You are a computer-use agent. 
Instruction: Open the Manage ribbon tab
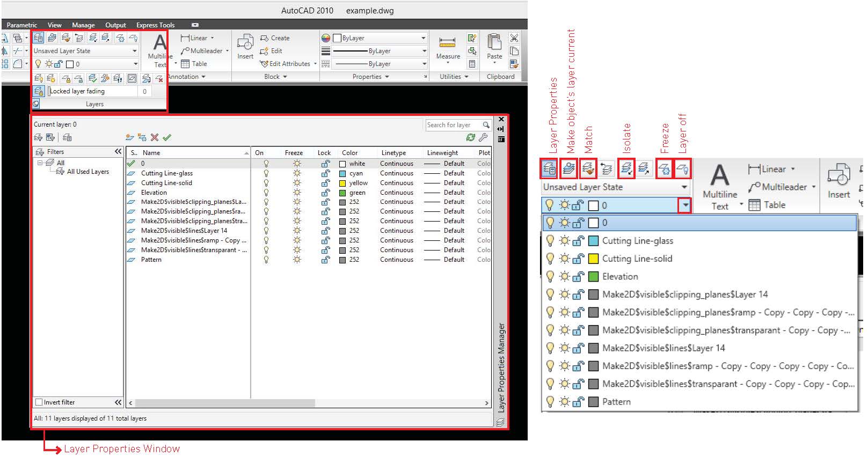click(83, 25)
